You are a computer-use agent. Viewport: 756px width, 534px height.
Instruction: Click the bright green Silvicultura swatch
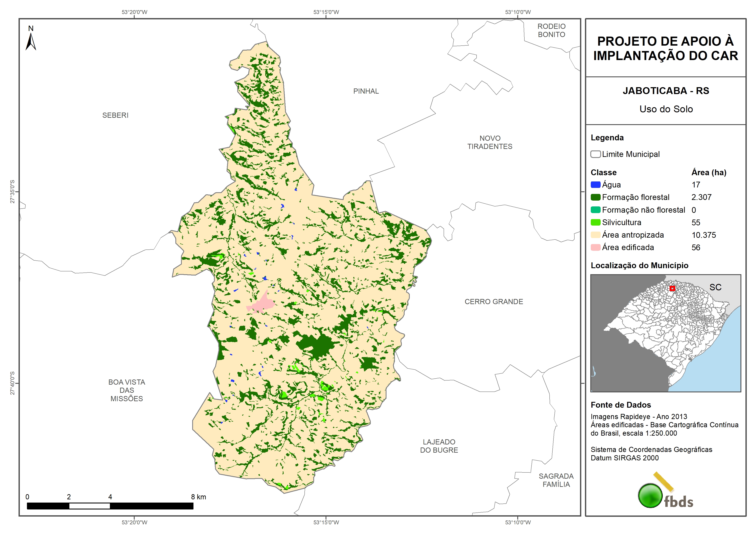(x=595, y=222)
